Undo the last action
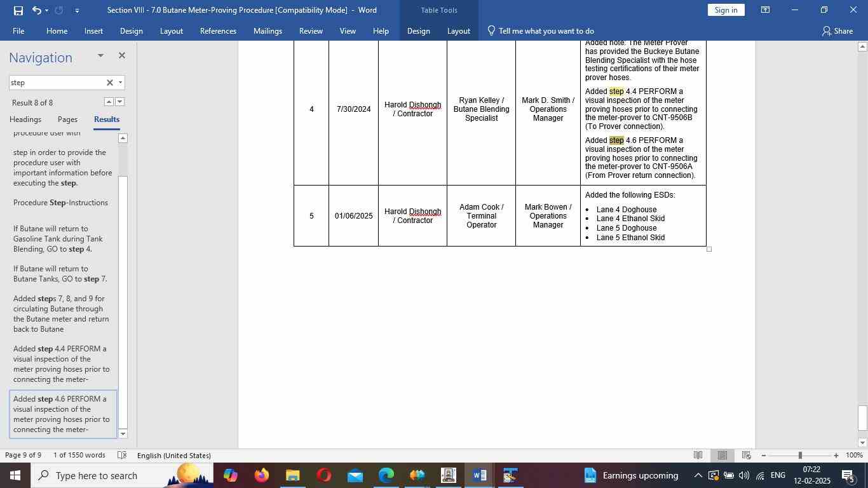This screenshot has height=488, width=868. pyautogui.click(x=36, y=10)
